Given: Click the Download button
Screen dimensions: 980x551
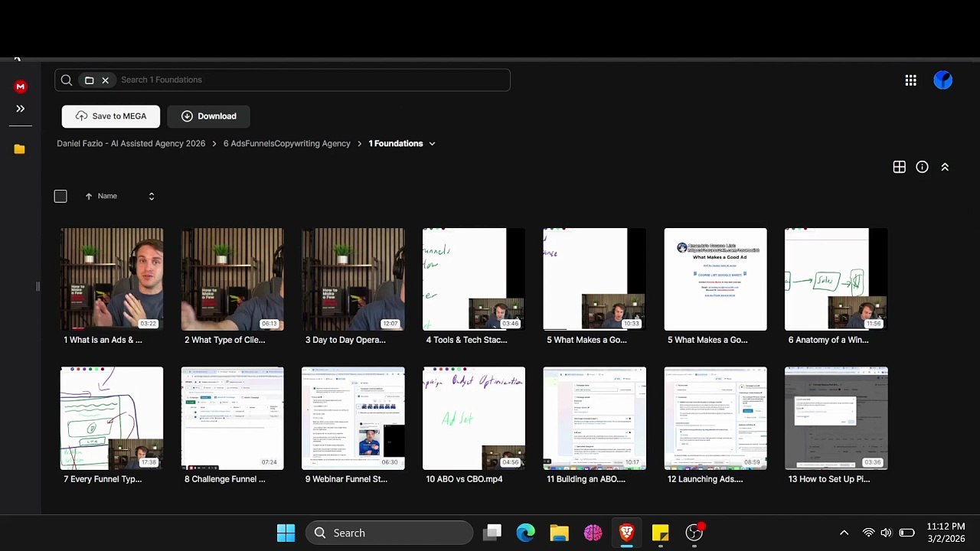Looking at the screenshot, I should coord(208,116).
